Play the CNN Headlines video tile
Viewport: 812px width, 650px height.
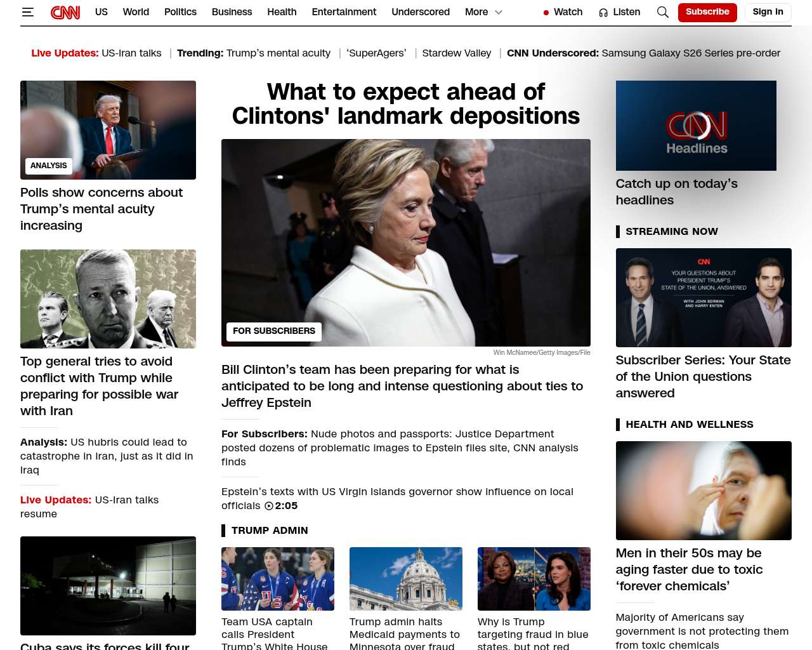(x=696, y=126)
